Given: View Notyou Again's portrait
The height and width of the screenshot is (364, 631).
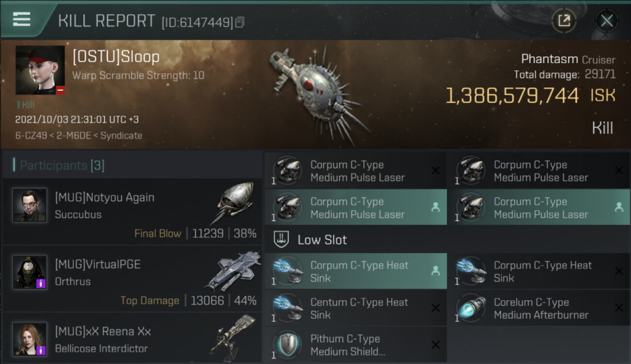Looking at the screenshot, I should point(30,205).
